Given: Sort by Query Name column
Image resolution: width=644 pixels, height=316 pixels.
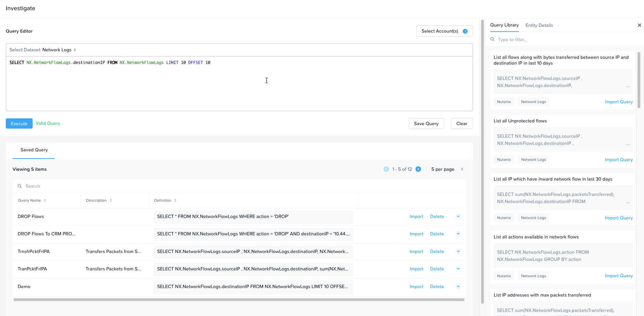Looking at the screenshot, I should (45, 200).
